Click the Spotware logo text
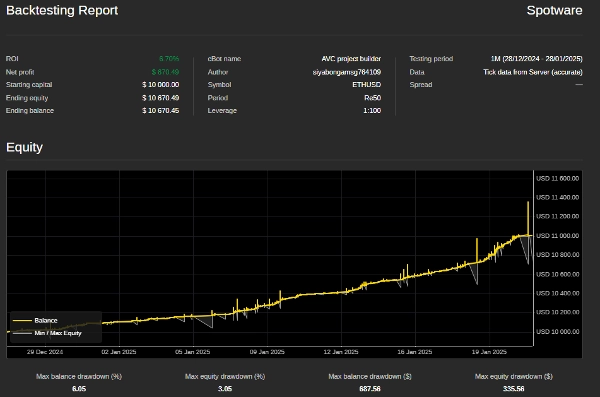This screenshot has height=397, width=600. (554, 10)
